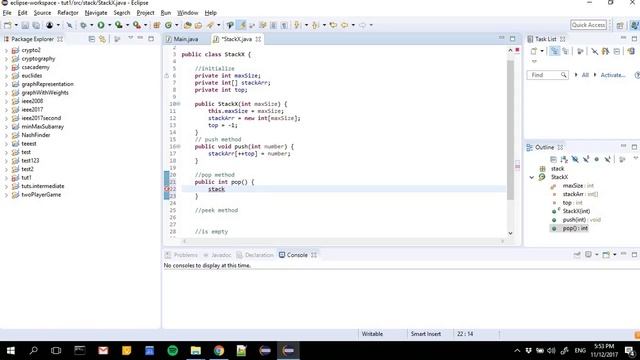Viewport: 640px width, 360px height.
Task: Click the green Run button in toolbar
Action: pos(101,25)
